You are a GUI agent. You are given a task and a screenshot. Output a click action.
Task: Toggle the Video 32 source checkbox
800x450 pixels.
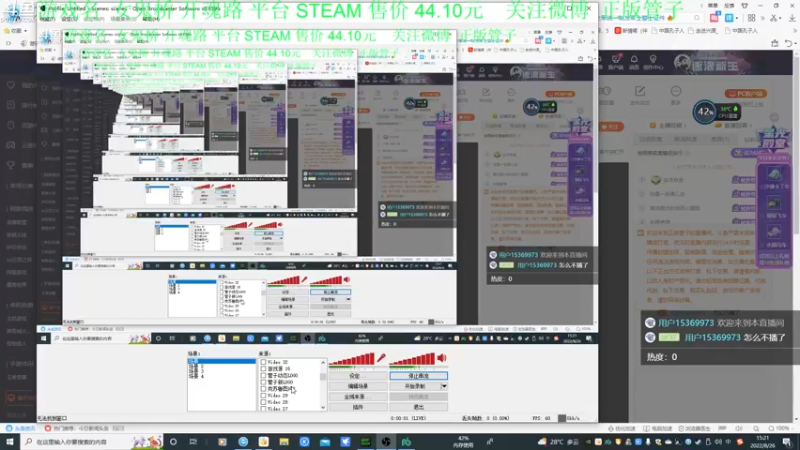(x=263, y=362)
